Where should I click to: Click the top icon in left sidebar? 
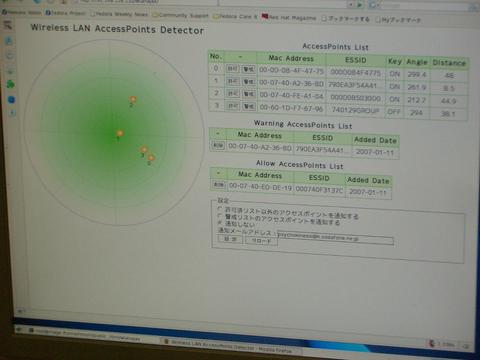coord(8,25)
